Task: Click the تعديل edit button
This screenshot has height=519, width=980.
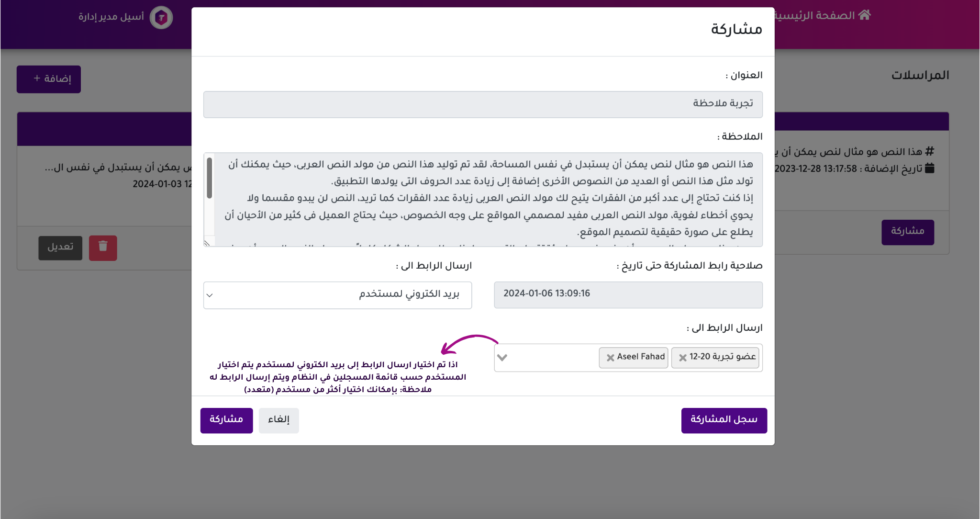Action: click(x=60, y=248)
